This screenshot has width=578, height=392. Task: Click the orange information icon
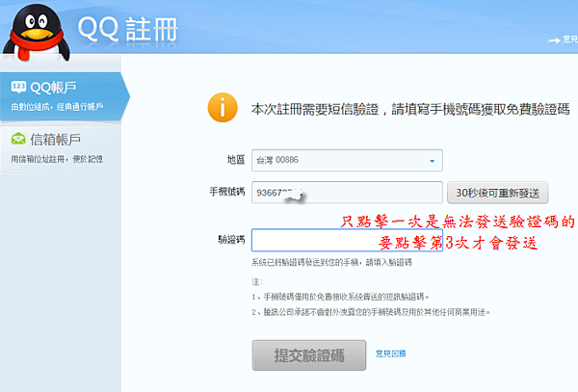tap(223, 108)
